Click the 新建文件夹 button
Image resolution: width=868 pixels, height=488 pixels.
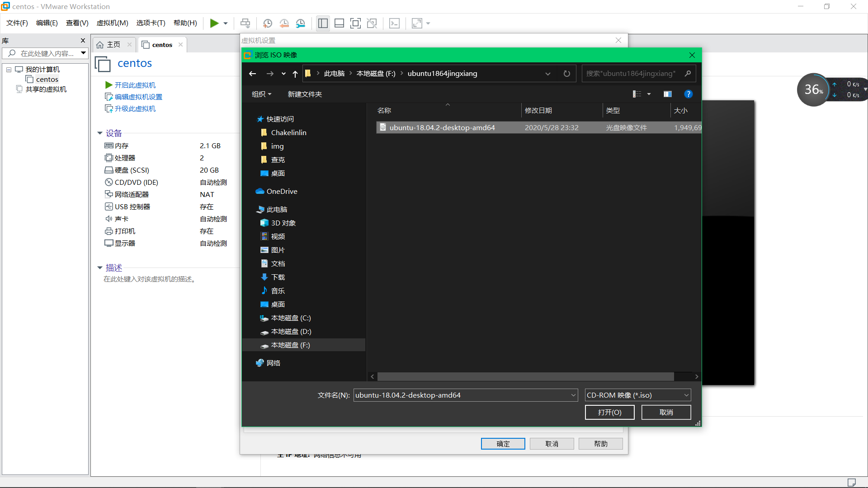[x=305, y=94]
